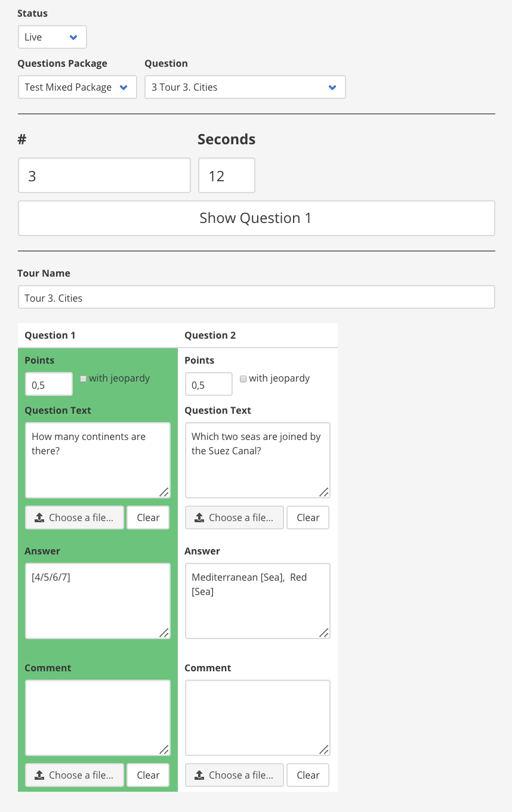Open the Questions Package dropdown
The width and height of the screenshot is (512, 812).
[78, 87]
